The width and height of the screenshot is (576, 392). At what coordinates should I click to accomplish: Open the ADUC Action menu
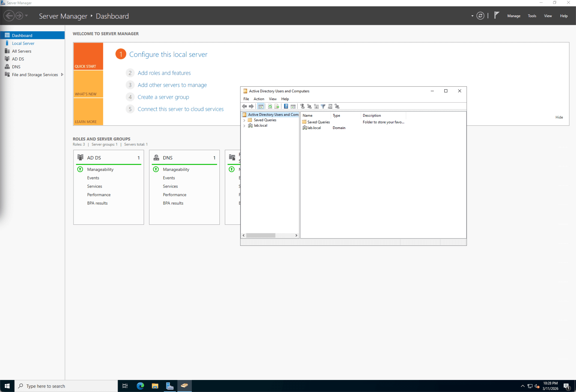click(x=259, y=99)
